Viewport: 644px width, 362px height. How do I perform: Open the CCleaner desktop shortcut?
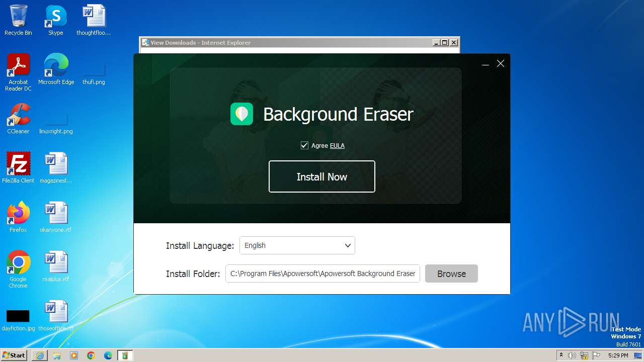(x=18, y=119)
